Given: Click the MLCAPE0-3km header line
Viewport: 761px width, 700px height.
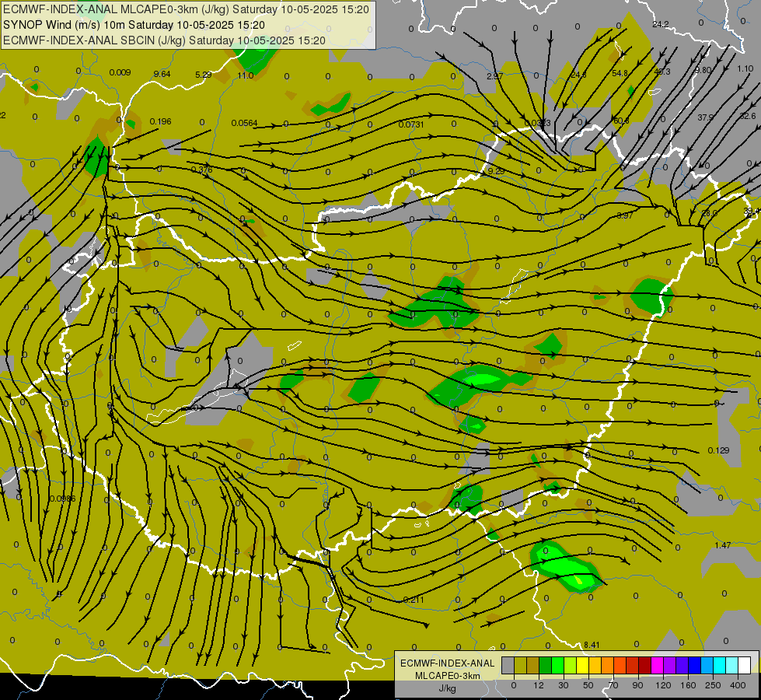Looking at the screenshot, I should (186, 9).
